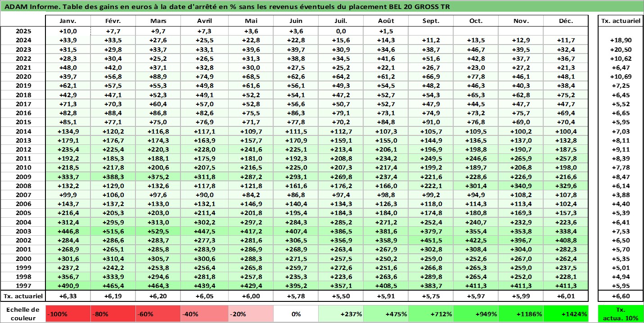Select the May 2007 value +84,2
The width and height of the screenshot is (644, 323).
point(251,195)
